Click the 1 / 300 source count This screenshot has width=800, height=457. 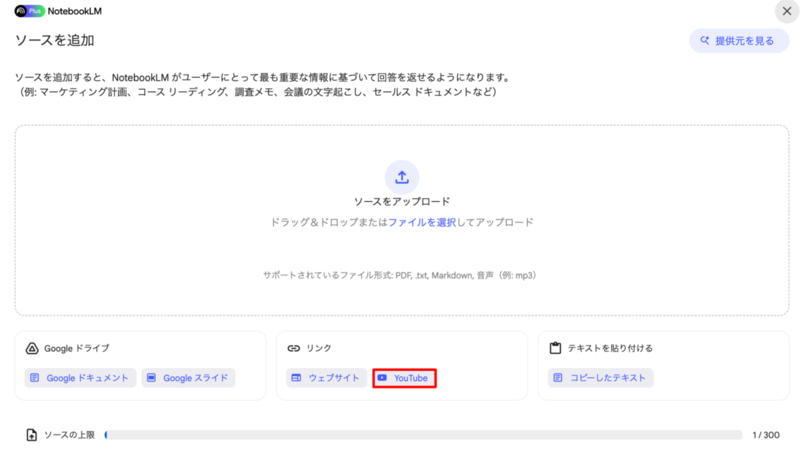point(766,435)
